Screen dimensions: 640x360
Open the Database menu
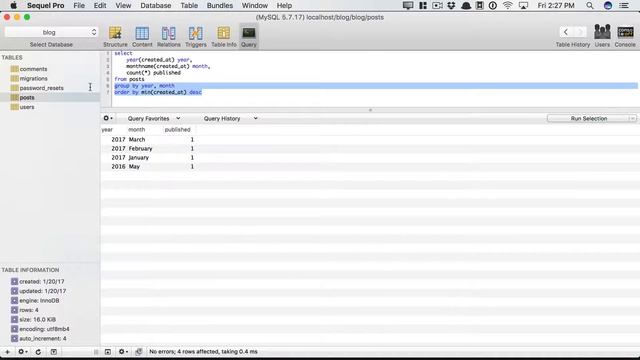[156, 5]
